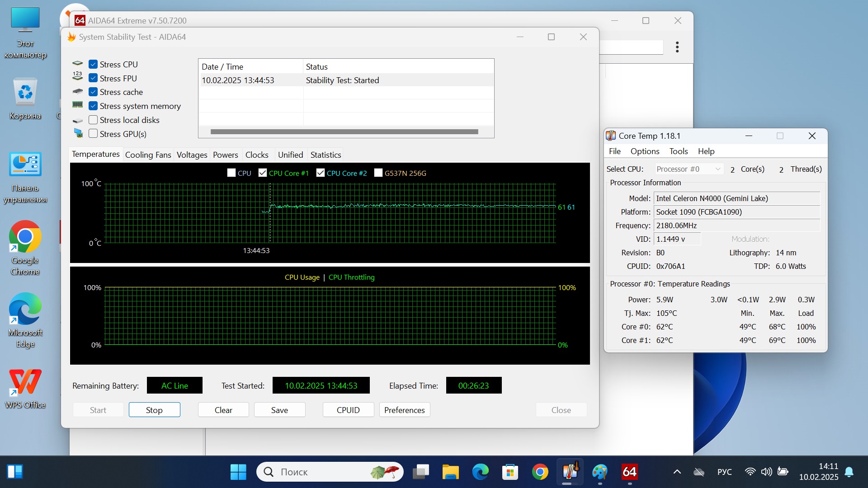This screenshot has width=868, height=488.
Task: Click the Date / Time column header
Action: click(x=250, y=66)
